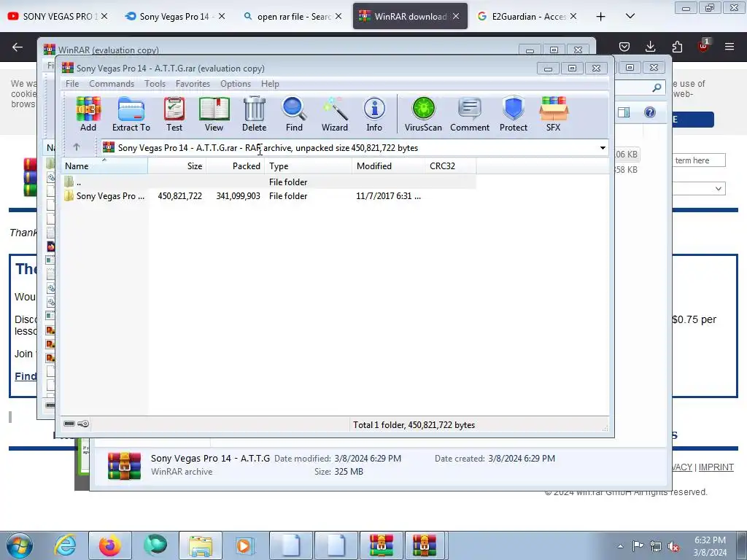Click the Delete trash can icon

[254, 114]
